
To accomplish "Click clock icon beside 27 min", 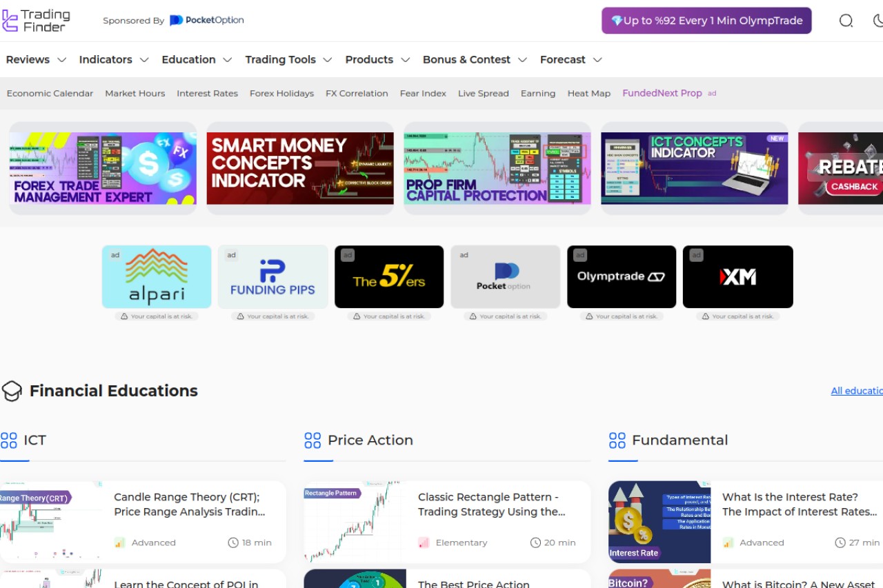I will tap(840, 543).
